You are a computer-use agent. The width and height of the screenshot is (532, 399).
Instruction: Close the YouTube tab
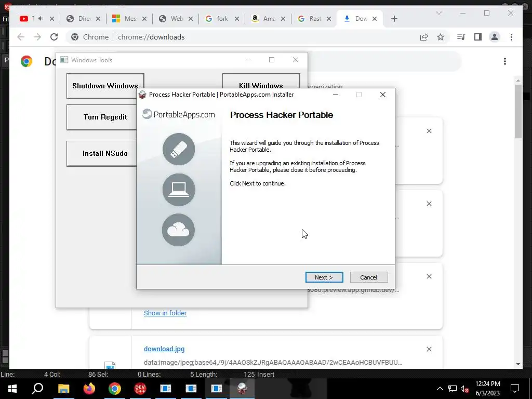click(52, 19)
